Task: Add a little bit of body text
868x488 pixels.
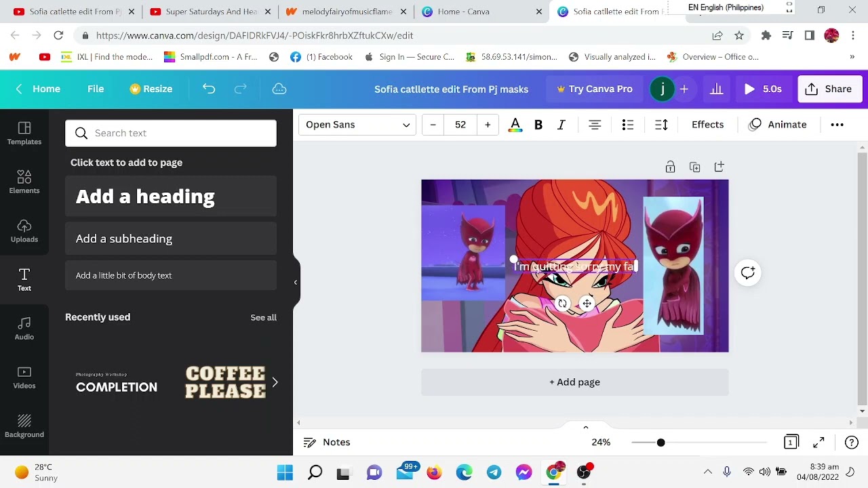Action: (x=171, y=276)
